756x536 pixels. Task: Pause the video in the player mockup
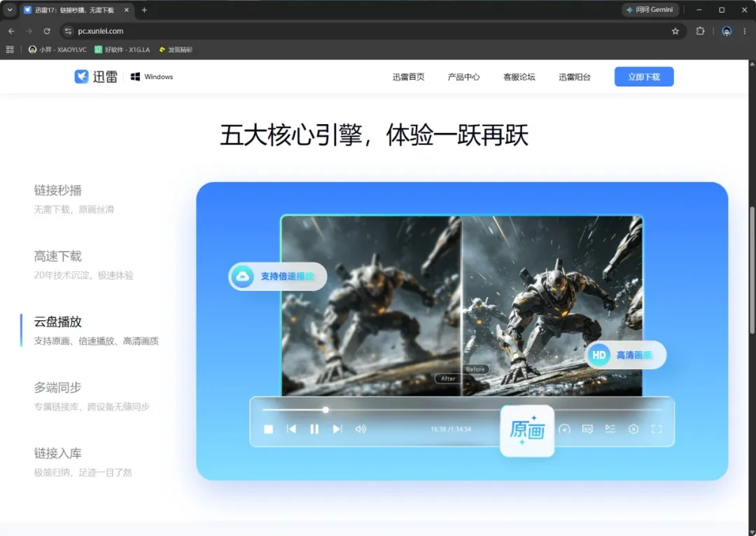(314, 429)
